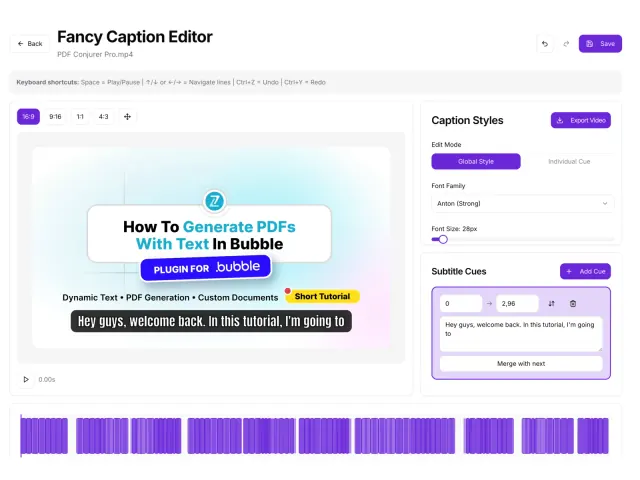Switch to Individual Cue edit mode

(569, 162)
